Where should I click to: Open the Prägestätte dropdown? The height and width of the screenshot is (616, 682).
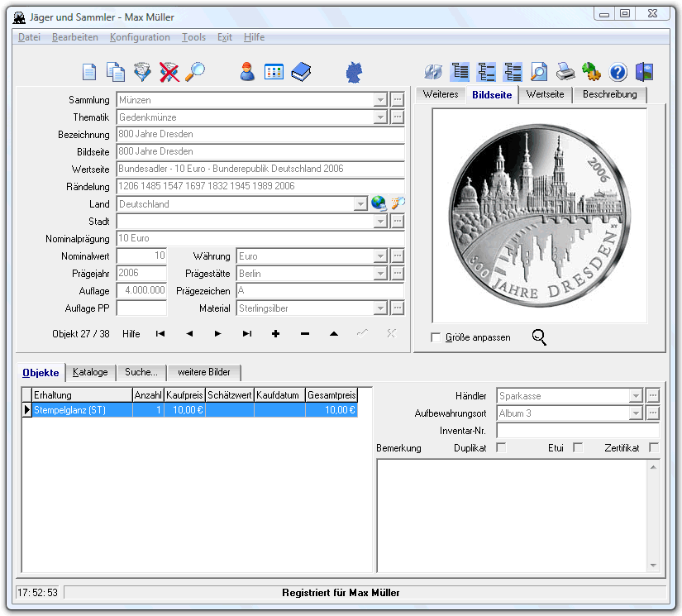(x=380, y=273)
